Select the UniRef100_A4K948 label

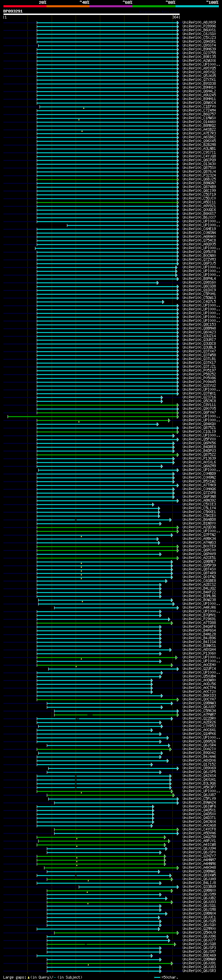click(199, 868)
